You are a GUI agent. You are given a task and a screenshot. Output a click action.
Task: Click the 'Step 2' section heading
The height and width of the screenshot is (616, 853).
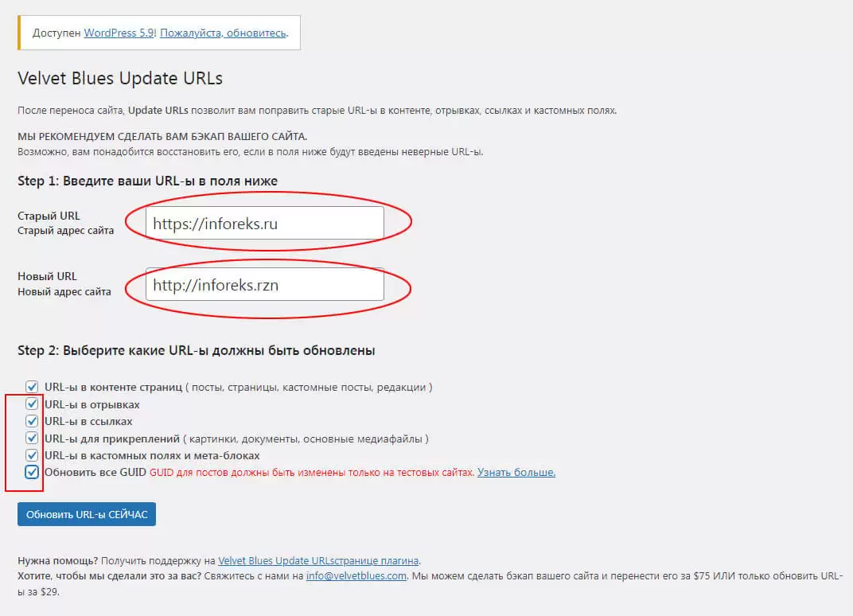tap(196, 350)
